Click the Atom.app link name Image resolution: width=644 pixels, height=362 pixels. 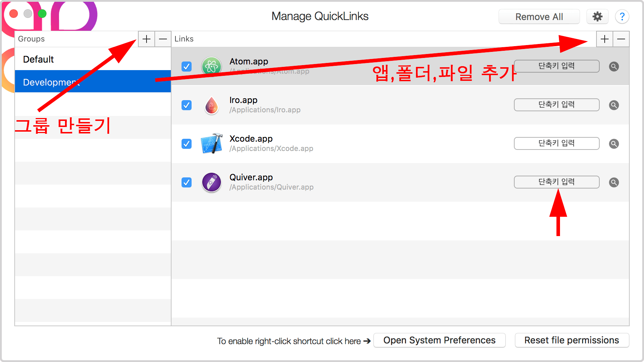coord(249,62)
